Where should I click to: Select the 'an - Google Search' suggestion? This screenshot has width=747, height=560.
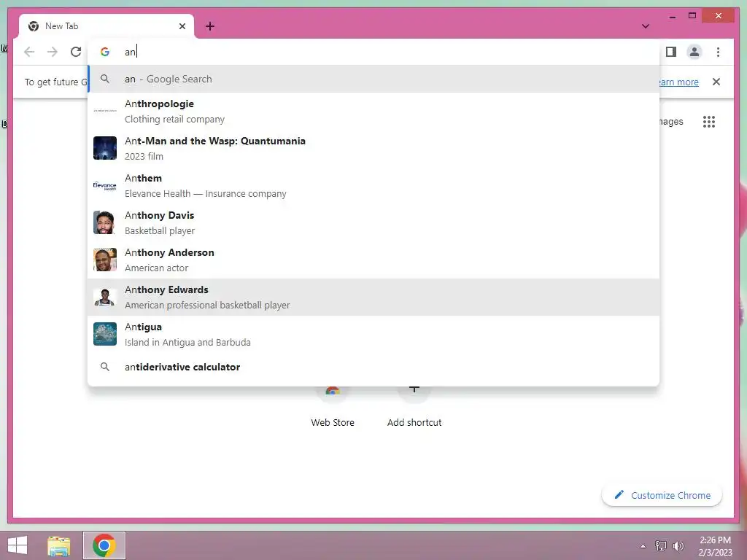[x=373, y=79]
